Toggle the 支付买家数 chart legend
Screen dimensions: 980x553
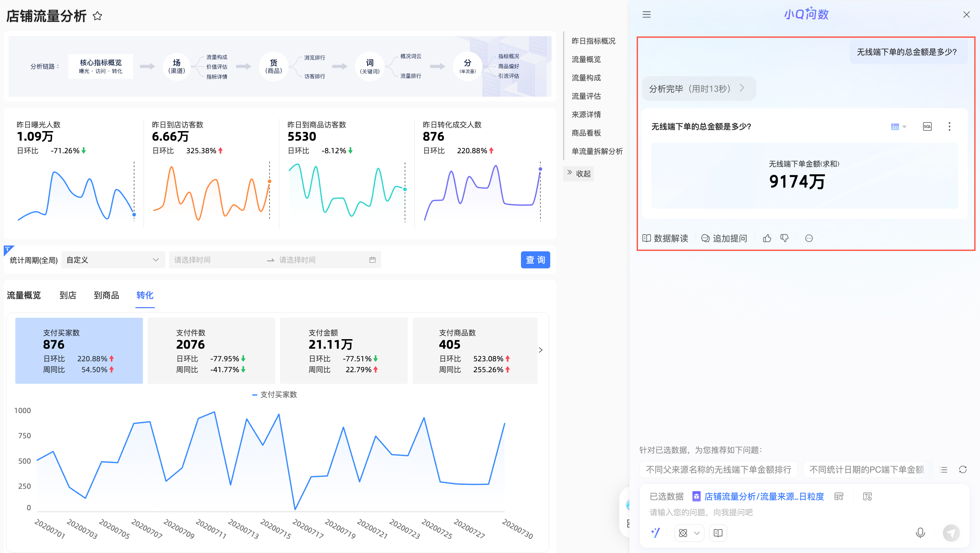274,395
